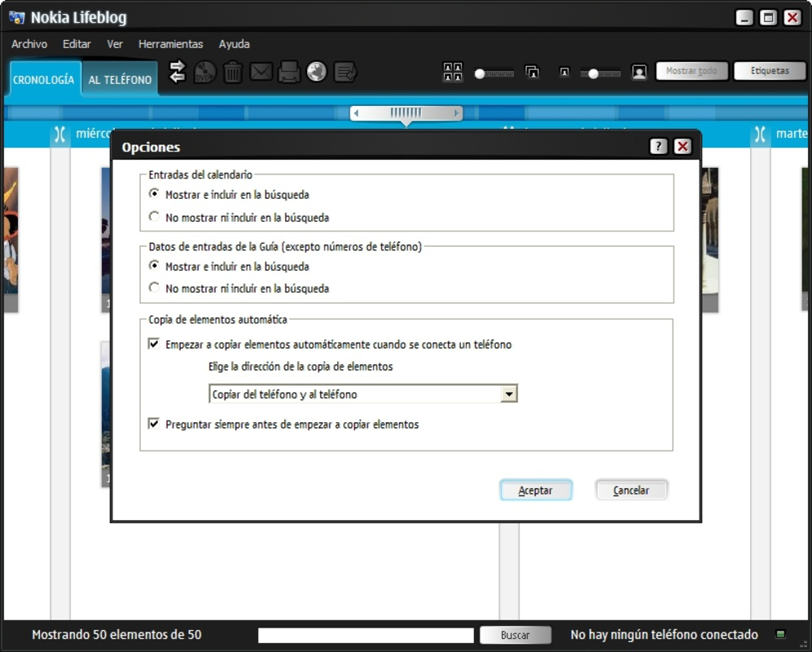The image size is (812, 652).
Task: Click the copy items sync arrows icon
Action: (x=177, y=72)
